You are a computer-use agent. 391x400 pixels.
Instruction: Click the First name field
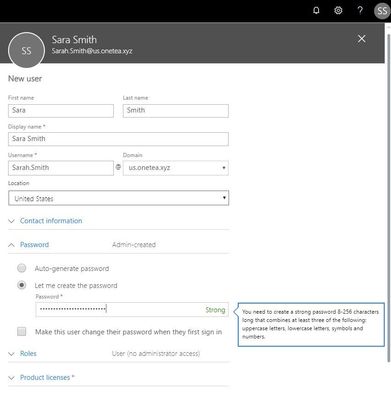point(61,111)
